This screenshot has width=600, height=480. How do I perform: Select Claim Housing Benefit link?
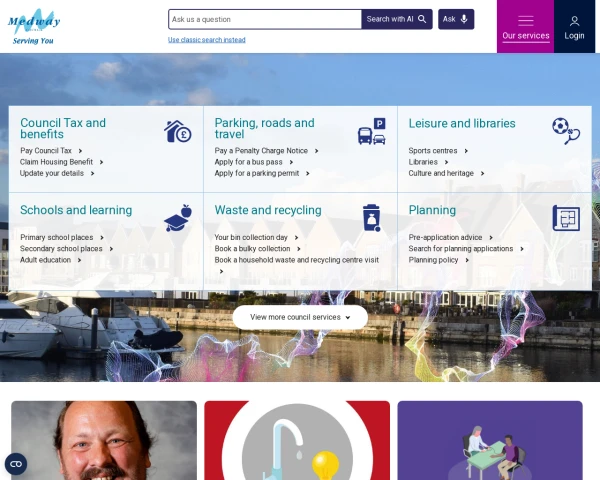(x=56, y=162)
